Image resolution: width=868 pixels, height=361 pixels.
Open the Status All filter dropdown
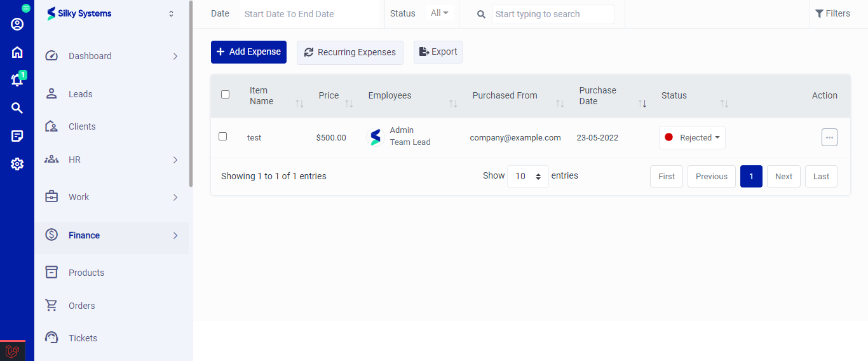[x=439, y=13]
